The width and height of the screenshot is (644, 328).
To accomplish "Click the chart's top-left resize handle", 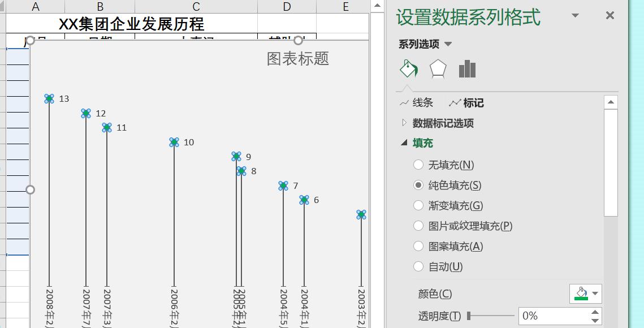I will tap(31, 41).
